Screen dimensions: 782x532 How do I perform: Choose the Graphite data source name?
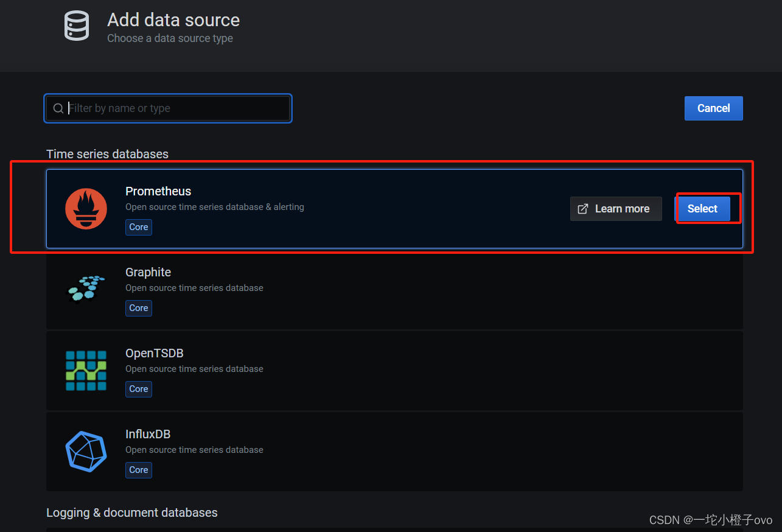[148, 272]
